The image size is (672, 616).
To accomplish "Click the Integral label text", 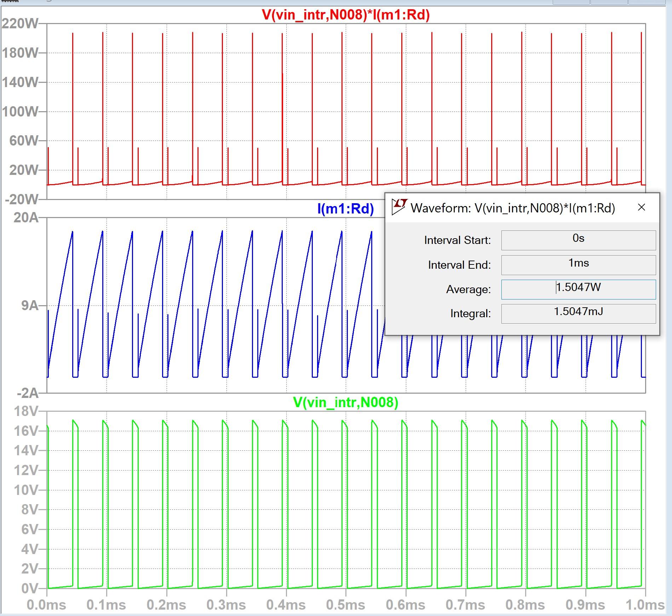I will pyautogui.click(x=471, y=314).
